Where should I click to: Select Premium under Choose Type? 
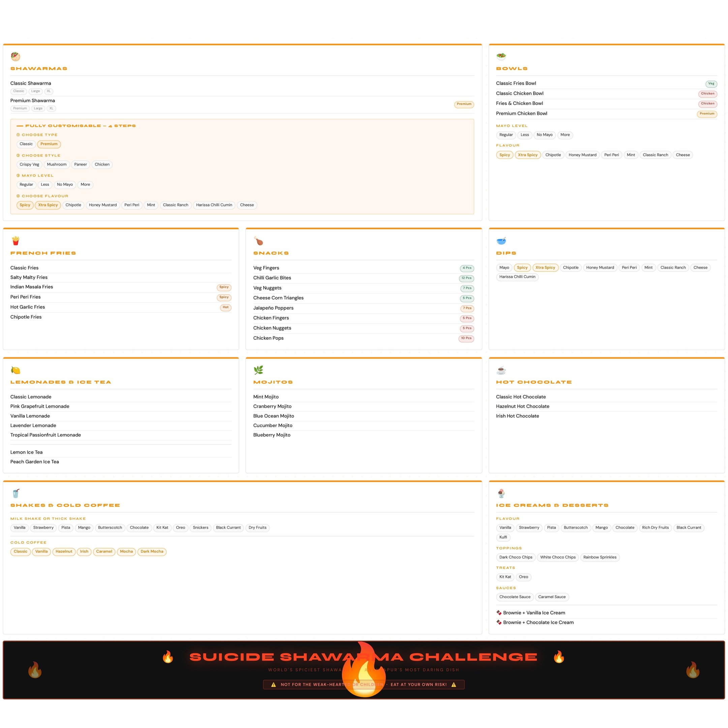pos(49,144)
